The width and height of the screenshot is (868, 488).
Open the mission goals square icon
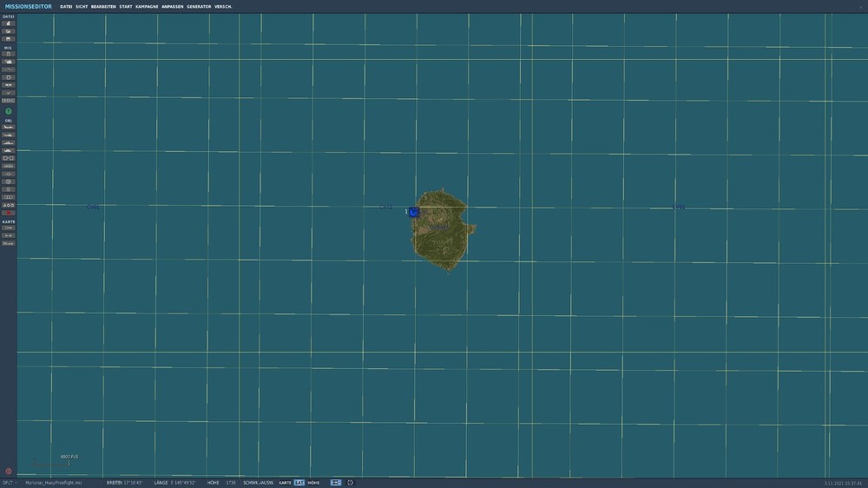(9, 77)
